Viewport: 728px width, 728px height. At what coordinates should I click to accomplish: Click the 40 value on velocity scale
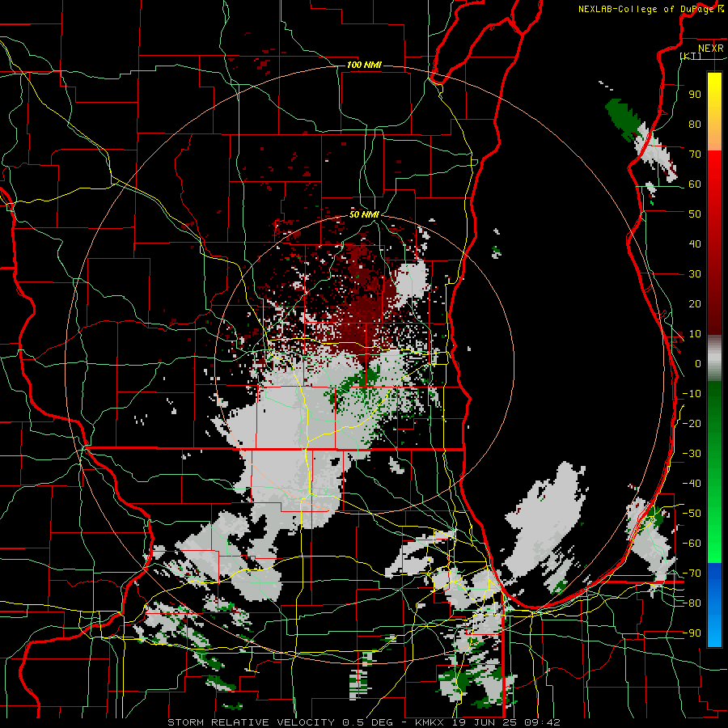(695, 243)
